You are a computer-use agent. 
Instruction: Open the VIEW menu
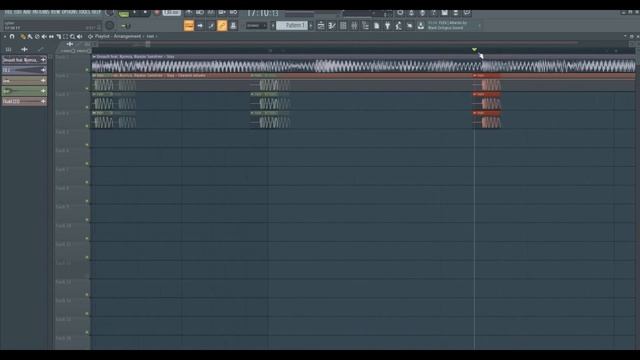(x=56, y=13)
